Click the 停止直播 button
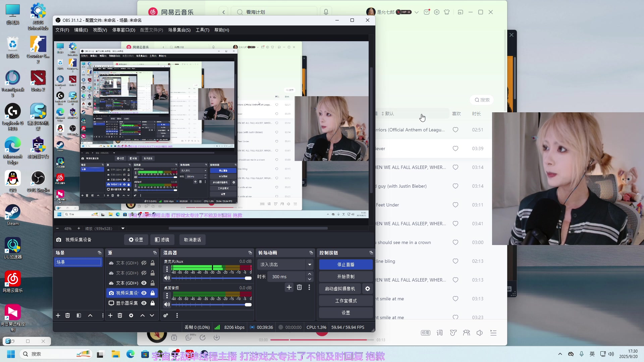Viewport: 644px width, 362px height. pos(346,264)
